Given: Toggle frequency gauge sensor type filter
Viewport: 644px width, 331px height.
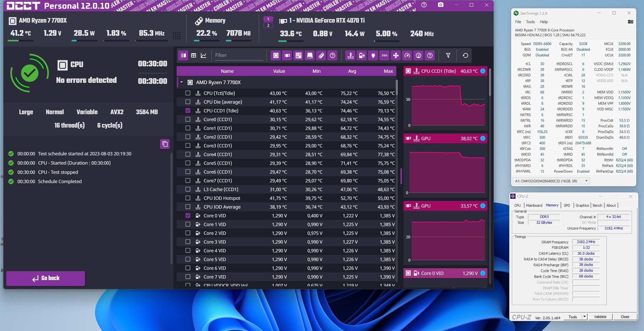Looking at the screenshot, I should 407,55.
